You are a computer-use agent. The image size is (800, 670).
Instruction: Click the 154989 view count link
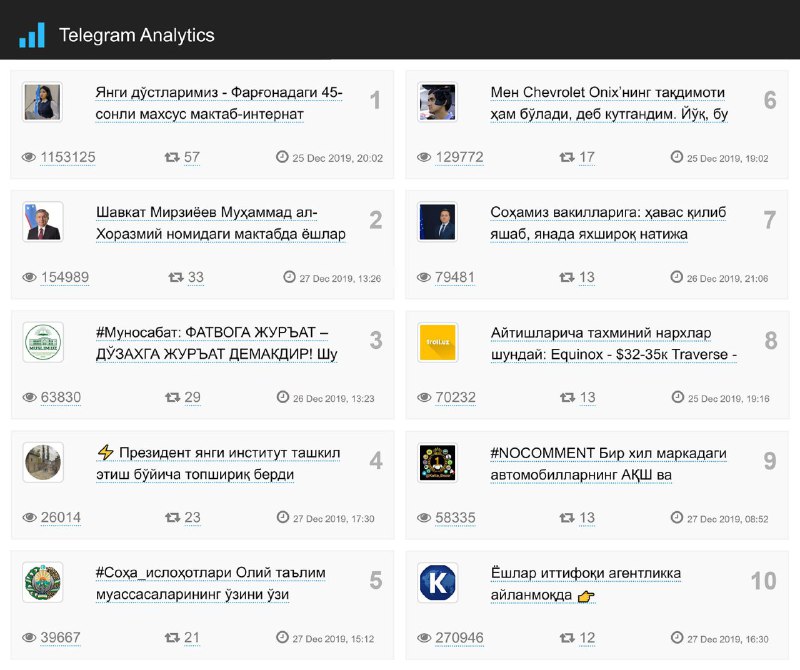65,277
